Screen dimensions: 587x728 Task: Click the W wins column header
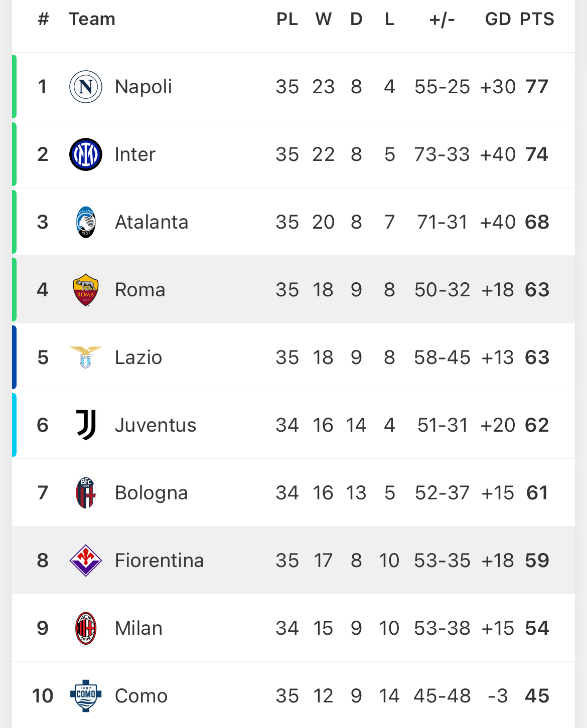tap(324, 19)
